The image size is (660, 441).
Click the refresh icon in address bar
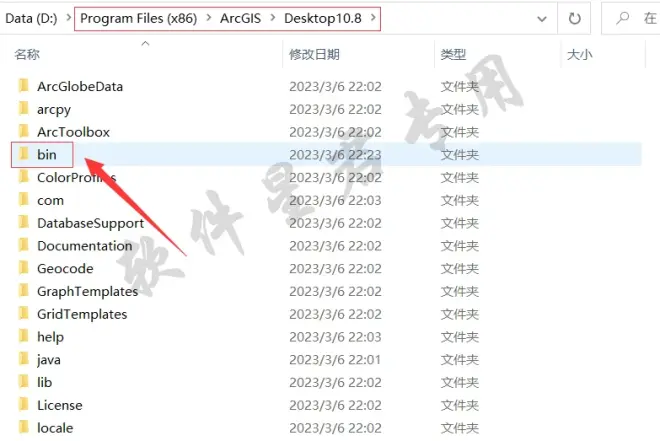coord(574,19)
